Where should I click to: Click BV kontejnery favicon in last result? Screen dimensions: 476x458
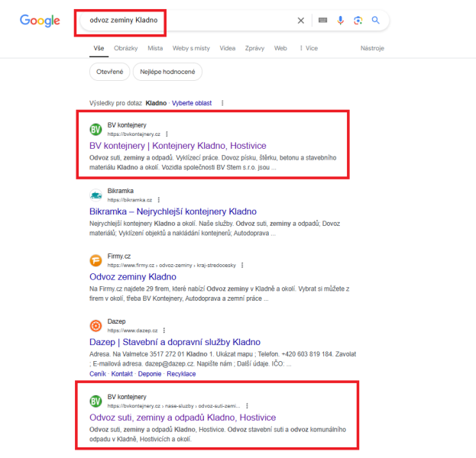click(96, 402)
